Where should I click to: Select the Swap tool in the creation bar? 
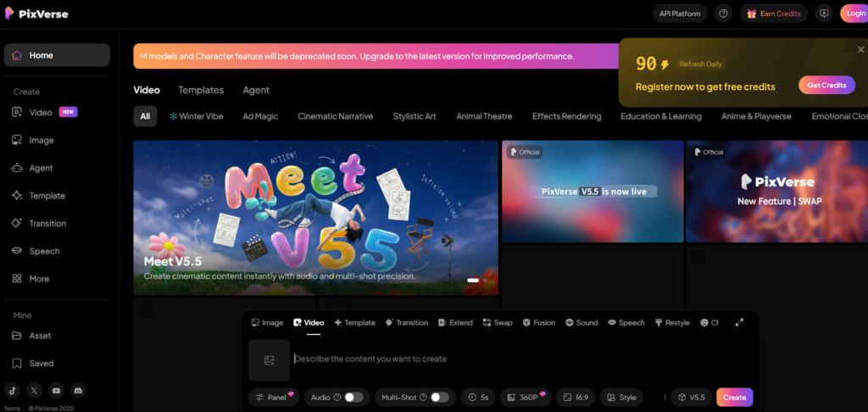pyautogui.click(x=498, y=323)
